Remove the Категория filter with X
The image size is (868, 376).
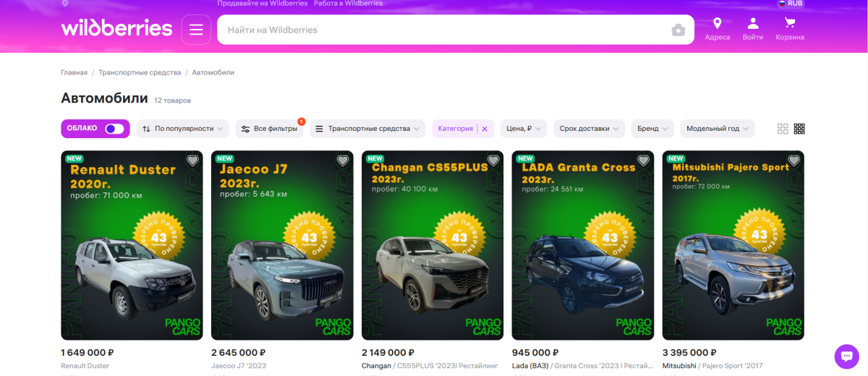tap(485, 129)
